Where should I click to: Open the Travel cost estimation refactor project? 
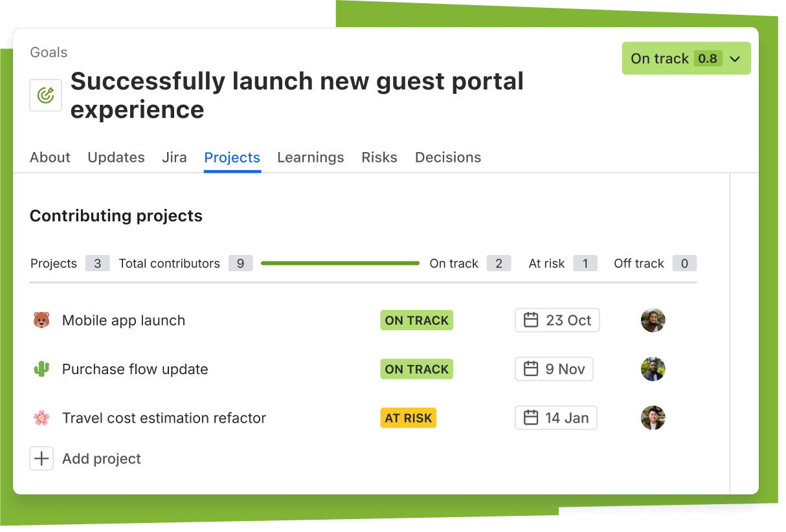(164, 418)
